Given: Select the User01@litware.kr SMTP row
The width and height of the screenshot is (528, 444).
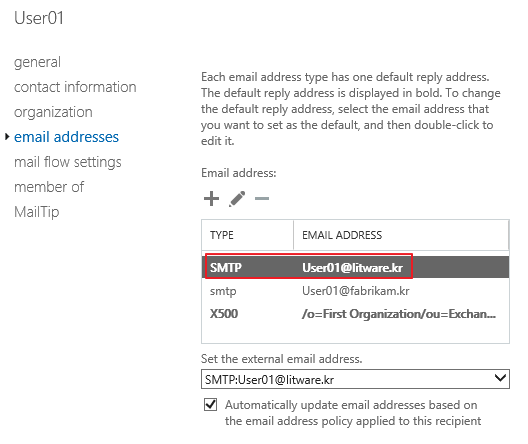Looking at the screenshot, I should (x=355, y=267).
